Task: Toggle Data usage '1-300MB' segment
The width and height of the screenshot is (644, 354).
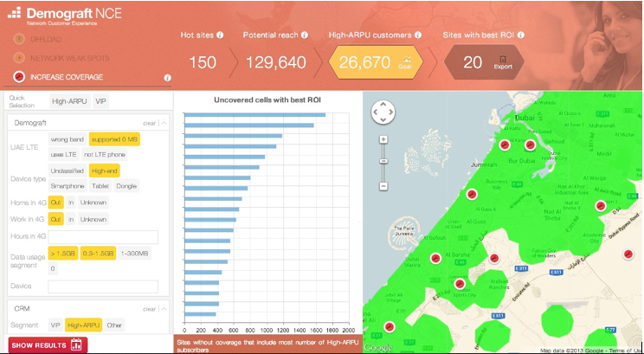Action: coord(135,254)
